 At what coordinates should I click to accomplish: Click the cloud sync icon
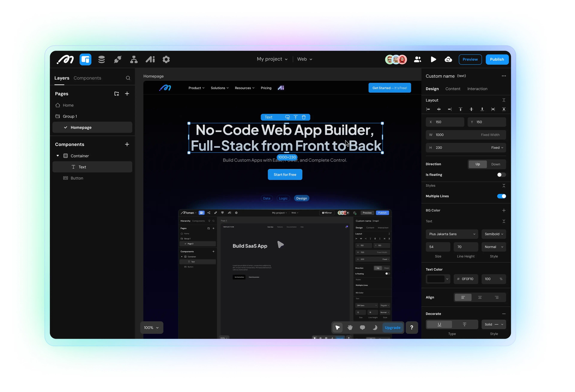click(448, 59)
